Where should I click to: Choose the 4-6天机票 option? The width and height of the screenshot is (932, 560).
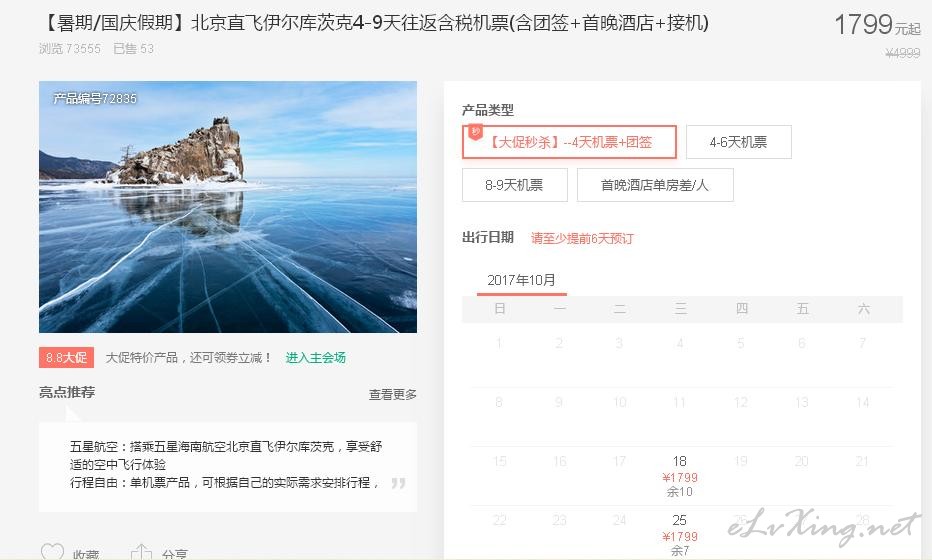coord(738,142)
